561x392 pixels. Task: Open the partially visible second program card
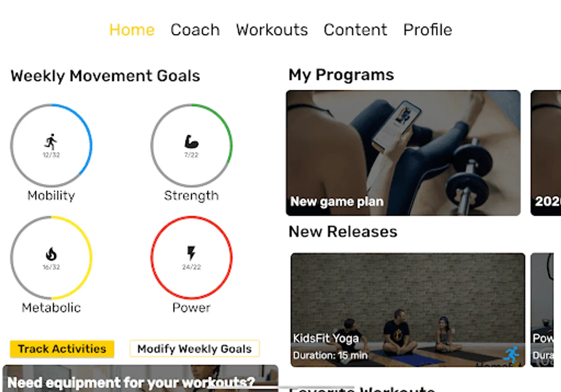546,153
